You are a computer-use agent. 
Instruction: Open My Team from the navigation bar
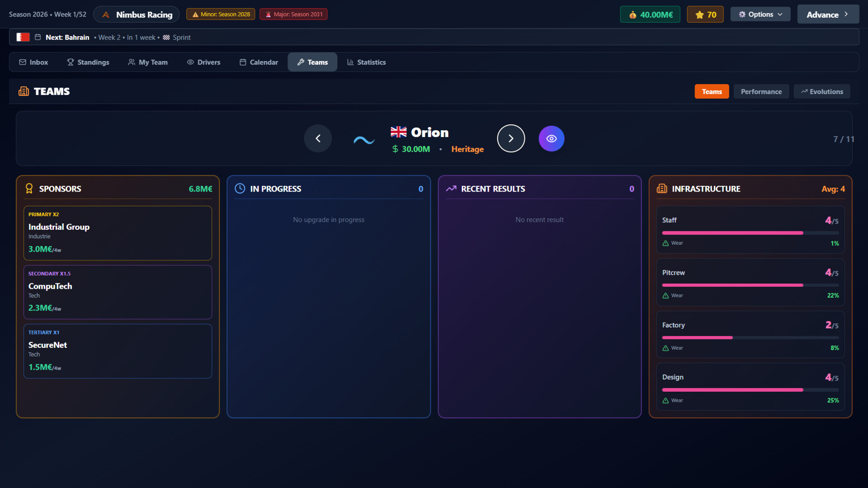148,62
